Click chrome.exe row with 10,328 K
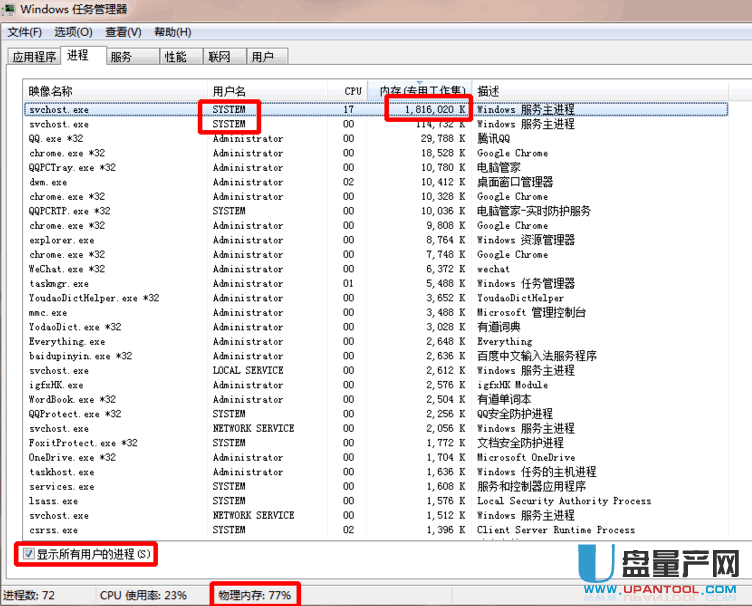Viewport: 752px width, 606px height. click(376, 197)
